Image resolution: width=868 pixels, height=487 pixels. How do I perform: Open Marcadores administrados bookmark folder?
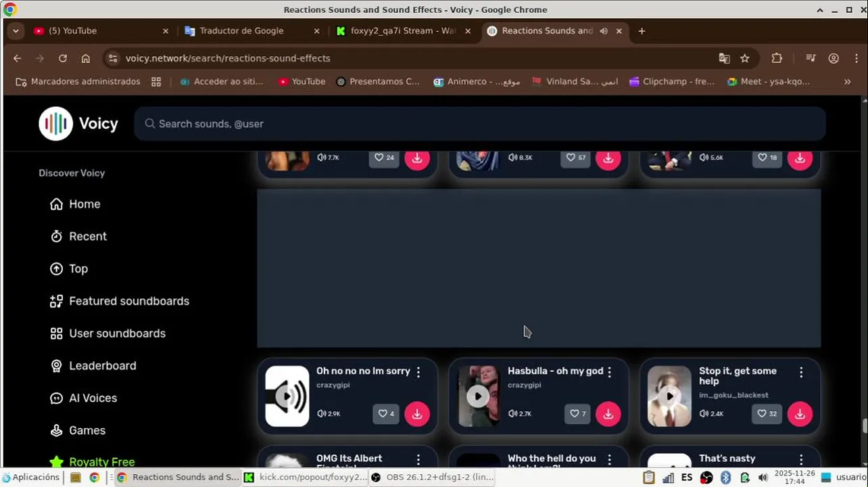tap(78, 82)
